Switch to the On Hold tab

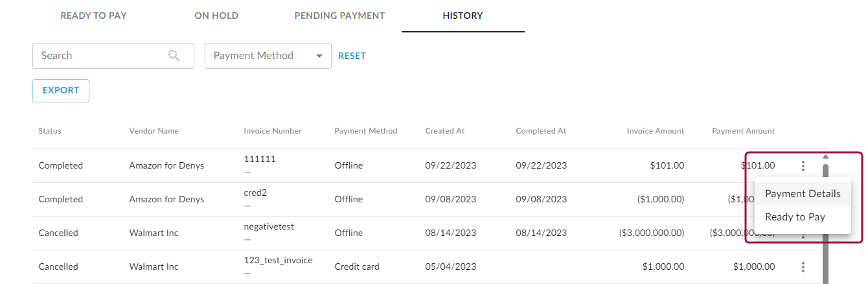click(216, 16)
